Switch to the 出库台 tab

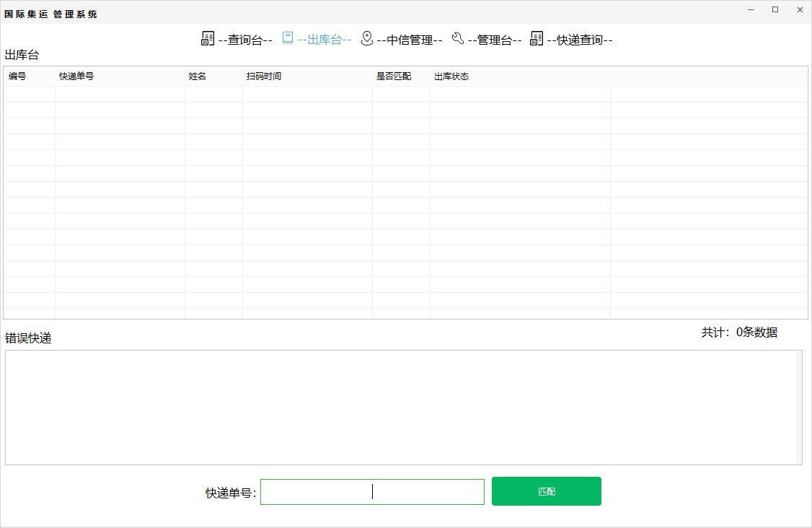(325, 40)
